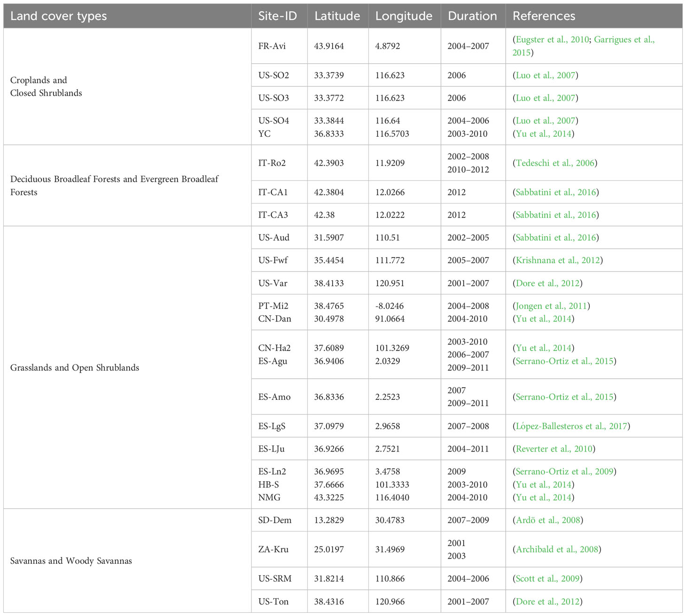Select the US-Fwf site ID
The height and width of the screenshot is (616, 686).
coord(273,260)
